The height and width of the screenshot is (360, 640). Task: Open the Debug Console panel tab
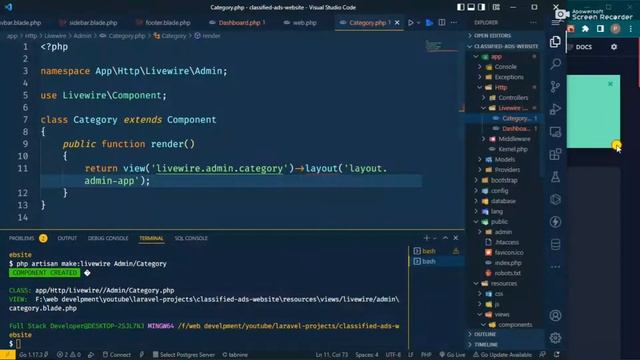click(x=108, y=238)
